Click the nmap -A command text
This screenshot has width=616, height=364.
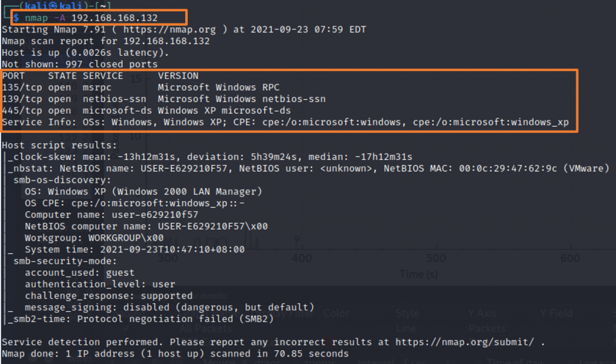45,18
